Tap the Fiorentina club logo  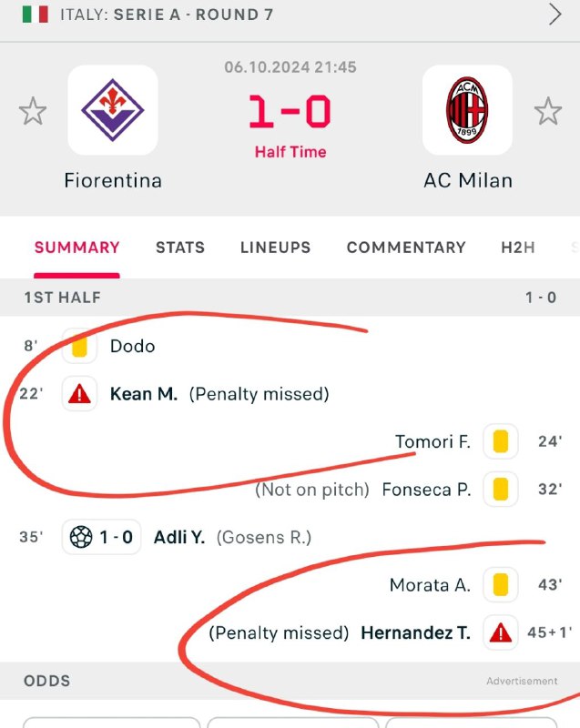[x=113, y=110]
